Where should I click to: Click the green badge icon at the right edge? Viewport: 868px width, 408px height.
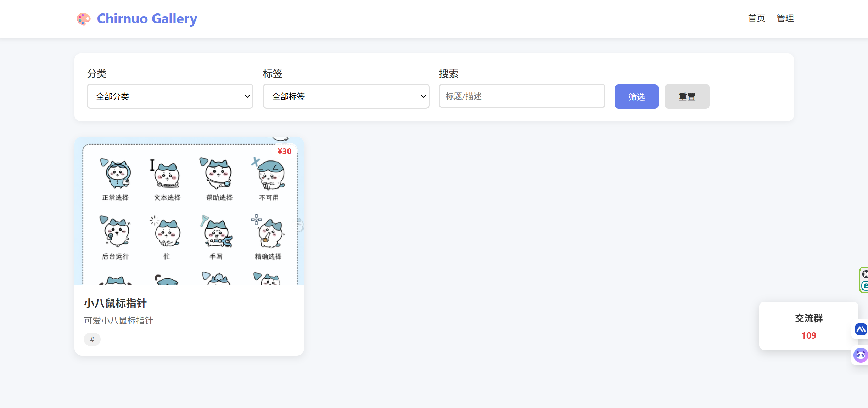click(865, 280)
